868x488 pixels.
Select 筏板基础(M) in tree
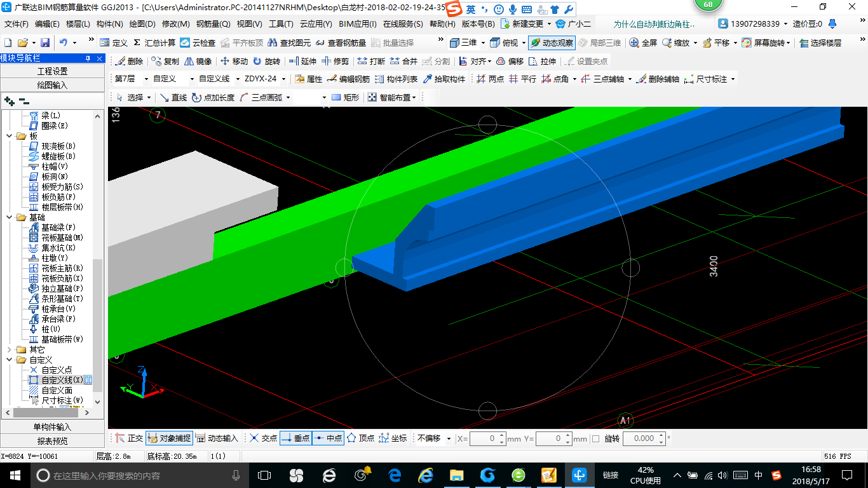point(57,238)
